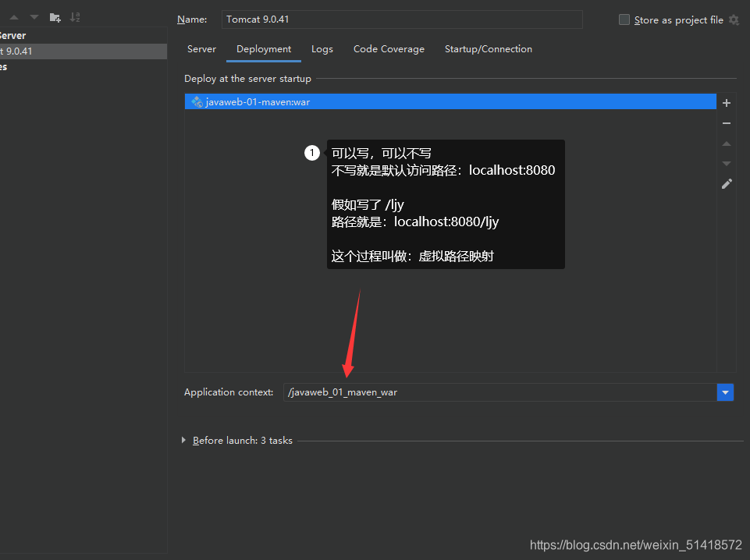Select javaweb-01-maven:war deployment row
The height and width of the screenshot is (560, 750).
point(450,101)
